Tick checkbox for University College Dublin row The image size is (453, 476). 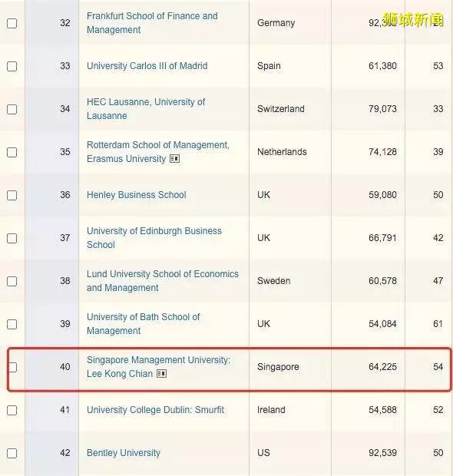click(x=12, y=411)
